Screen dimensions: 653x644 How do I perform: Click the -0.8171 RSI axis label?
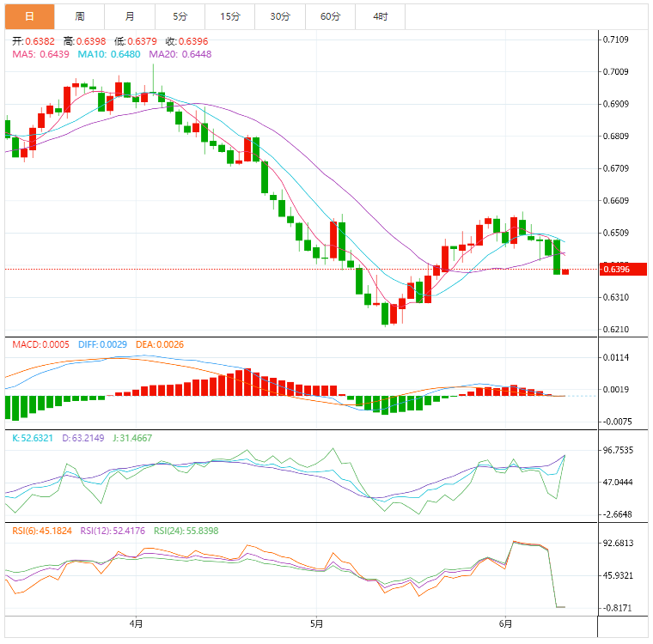pyautogui.click(x=618, y=608)
